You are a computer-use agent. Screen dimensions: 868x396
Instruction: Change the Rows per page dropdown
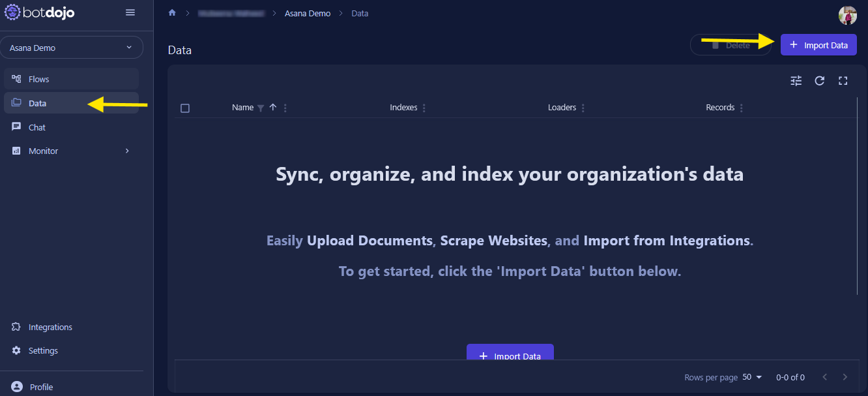[752, 377]
